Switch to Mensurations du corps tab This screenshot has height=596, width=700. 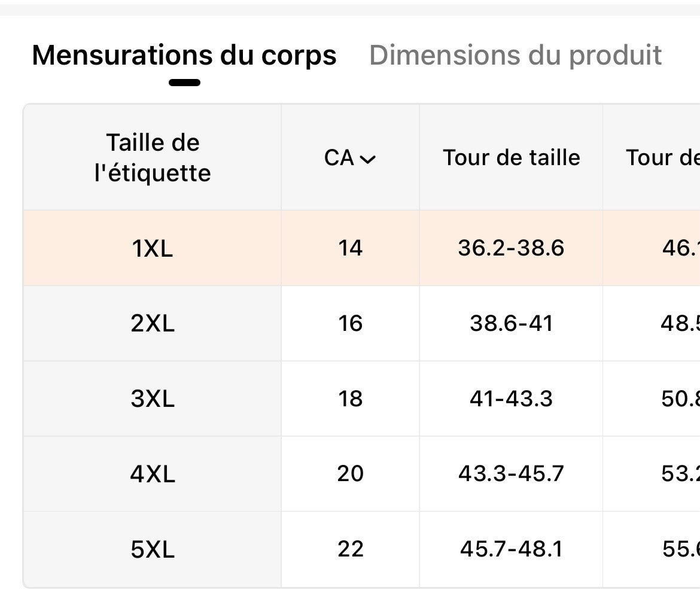pos(184,56)
